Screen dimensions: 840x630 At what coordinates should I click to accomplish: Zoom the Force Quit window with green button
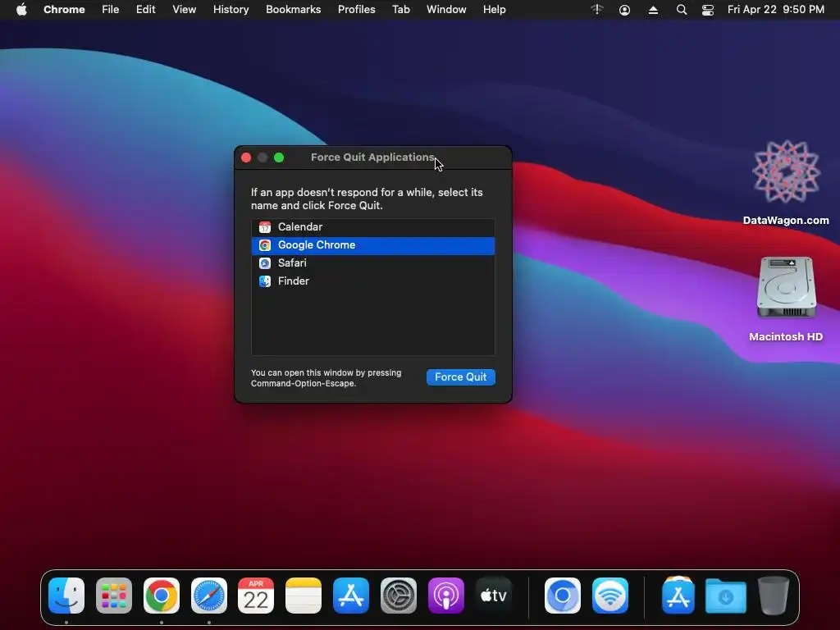[x=279, y=157]
